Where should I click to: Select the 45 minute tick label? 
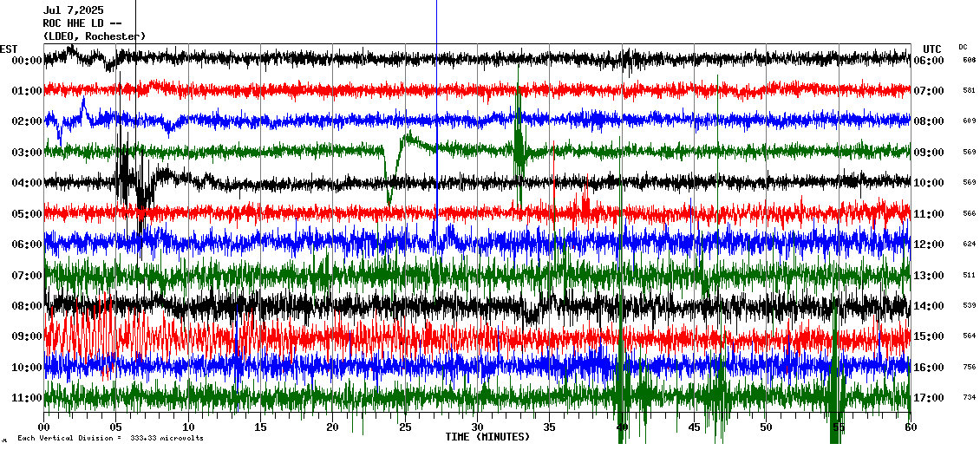click(x=694, y=427)
